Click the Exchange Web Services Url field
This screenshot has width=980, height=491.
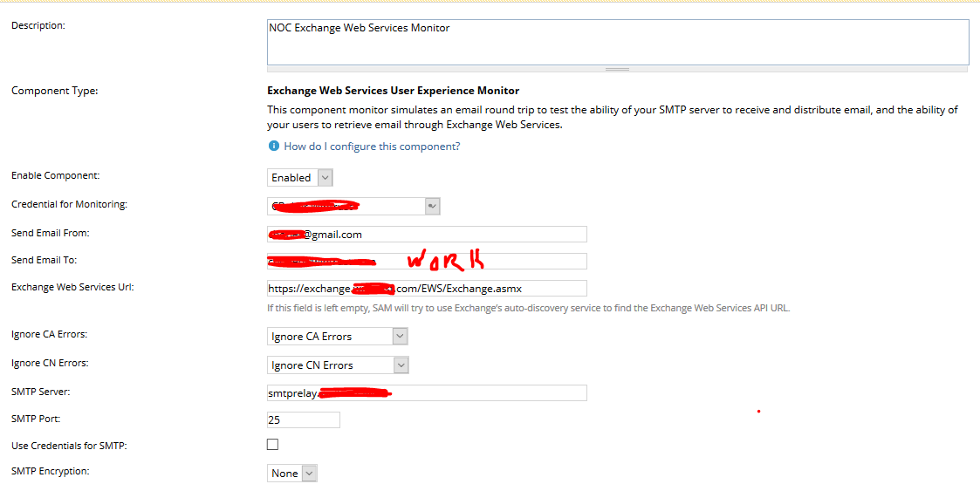coord(427,289)
